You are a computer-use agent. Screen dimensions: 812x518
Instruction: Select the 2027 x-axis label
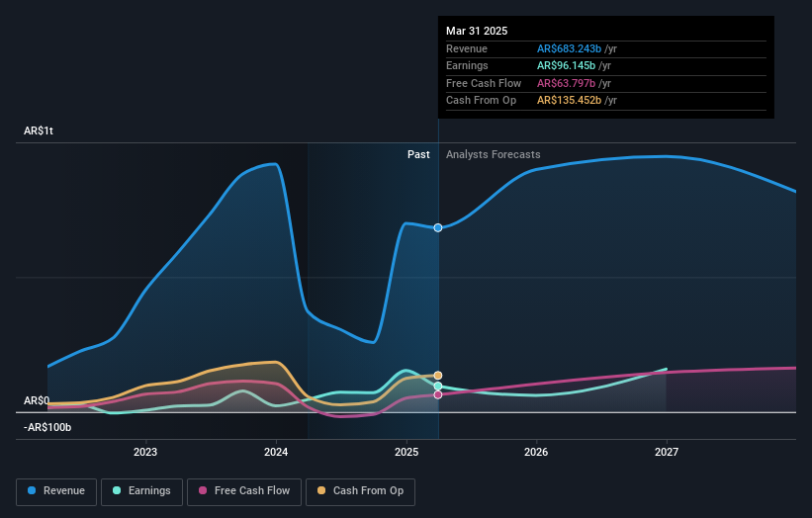click(x=667, y=452)
